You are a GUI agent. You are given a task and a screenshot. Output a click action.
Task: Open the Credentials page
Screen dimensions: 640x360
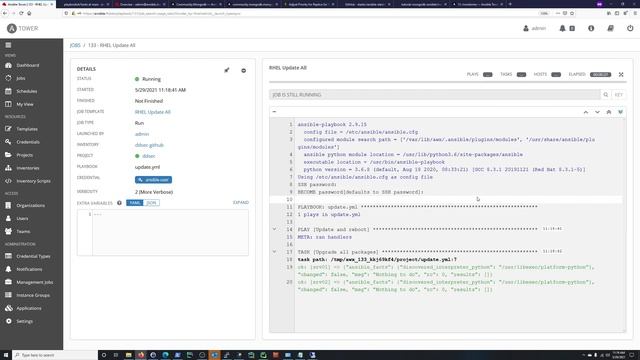coord(28,142)
